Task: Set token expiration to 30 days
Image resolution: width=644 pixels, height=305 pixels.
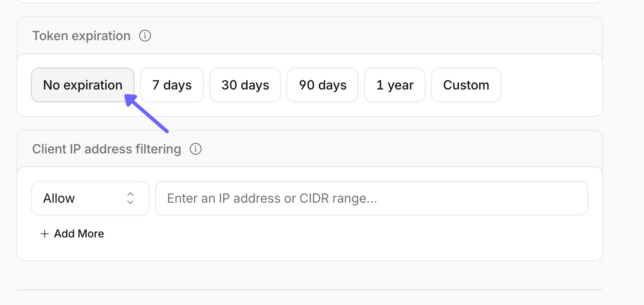Action: pyautogui.click(x=245, y=85)
